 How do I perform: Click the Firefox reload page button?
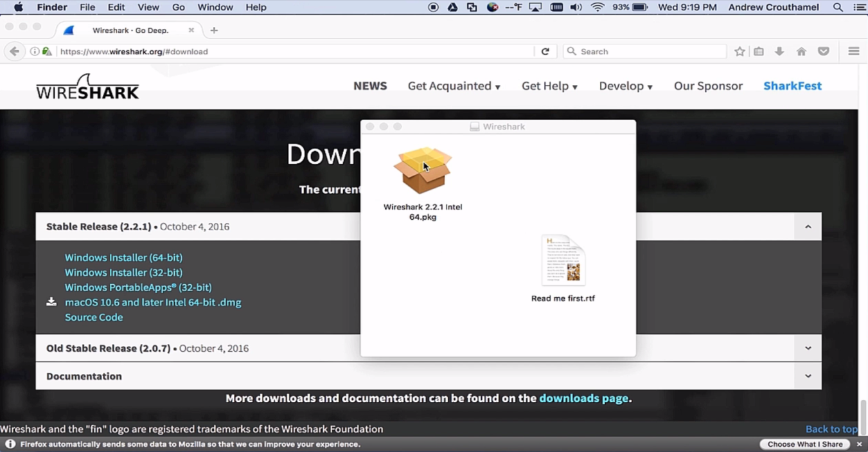coord(545,51)
